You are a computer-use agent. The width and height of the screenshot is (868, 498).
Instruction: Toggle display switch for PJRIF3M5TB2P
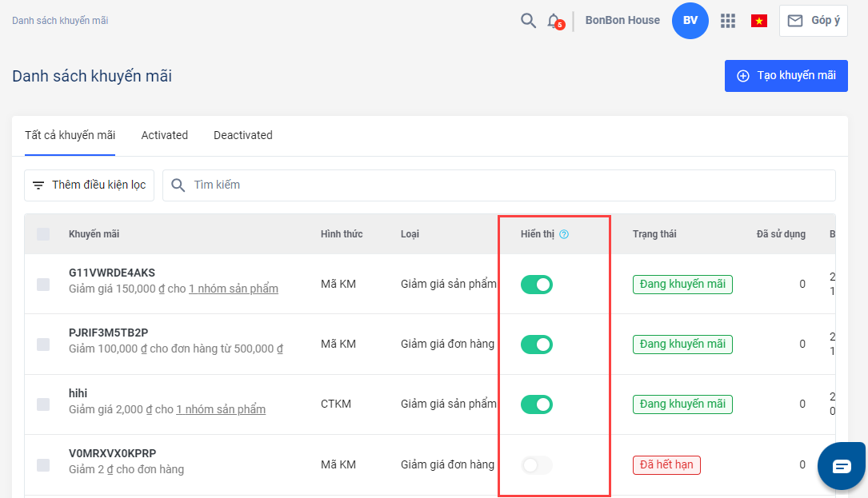(537, 345)
